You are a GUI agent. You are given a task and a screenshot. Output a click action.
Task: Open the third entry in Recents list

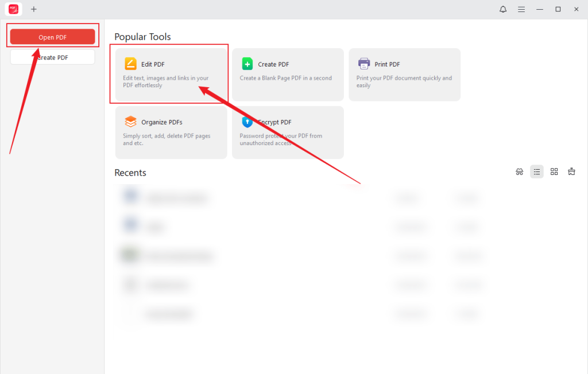pos(230,255)
